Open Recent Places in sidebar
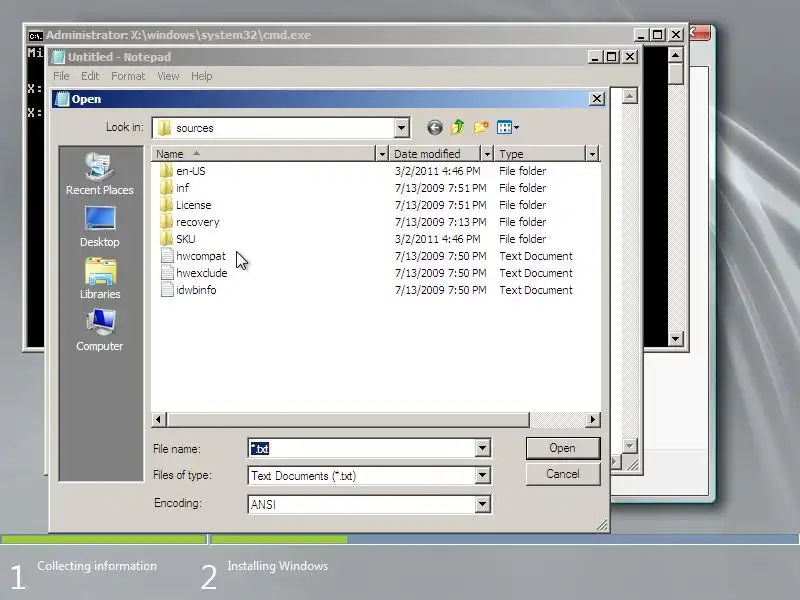The width and height of the screenshot is (800, 600). [x=99, y=174]
